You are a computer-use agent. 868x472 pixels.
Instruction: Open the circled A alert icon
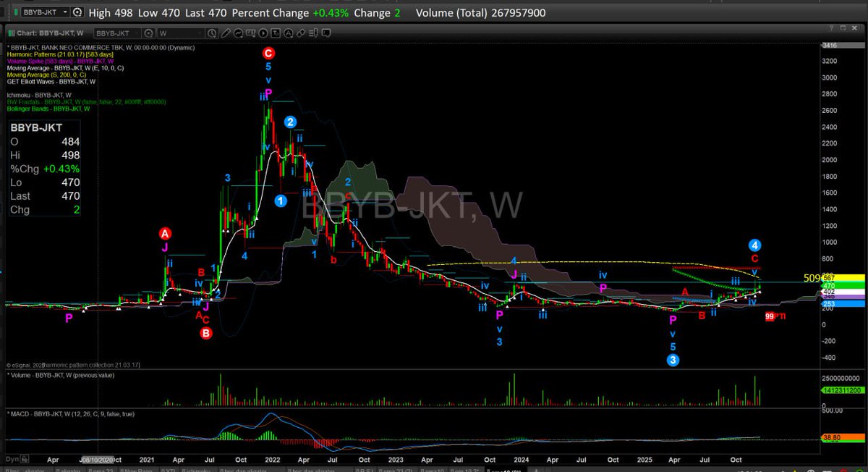288,33
